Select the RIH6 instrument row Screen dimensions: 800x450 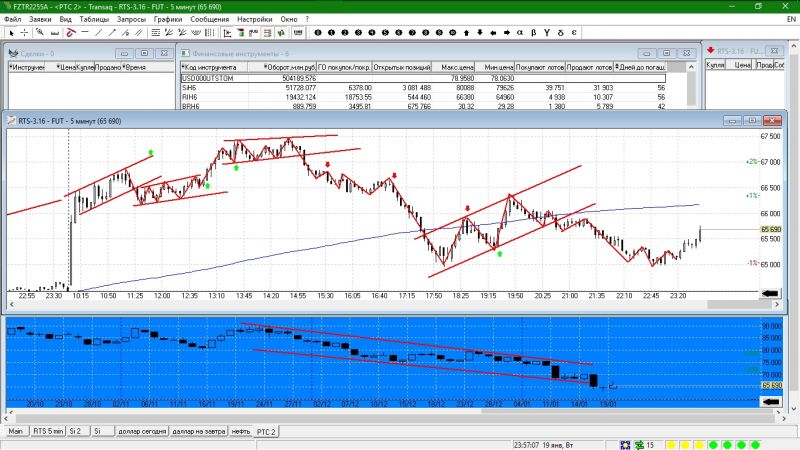click(x=423, y=97)
